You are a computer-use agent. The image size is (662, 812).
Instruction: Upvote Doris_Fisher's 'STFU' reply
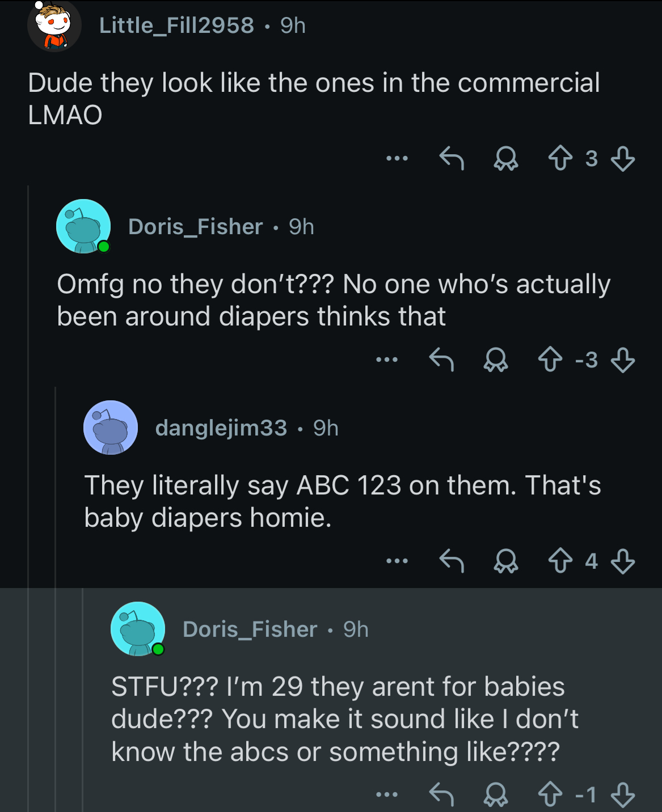coord(550,794)
